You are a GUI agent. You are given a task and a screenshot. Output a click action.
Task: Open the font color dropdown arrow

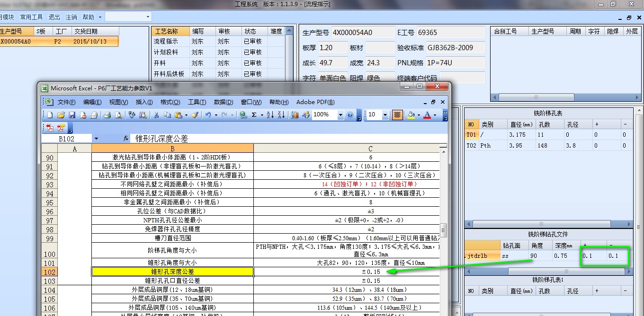point(435,115)
